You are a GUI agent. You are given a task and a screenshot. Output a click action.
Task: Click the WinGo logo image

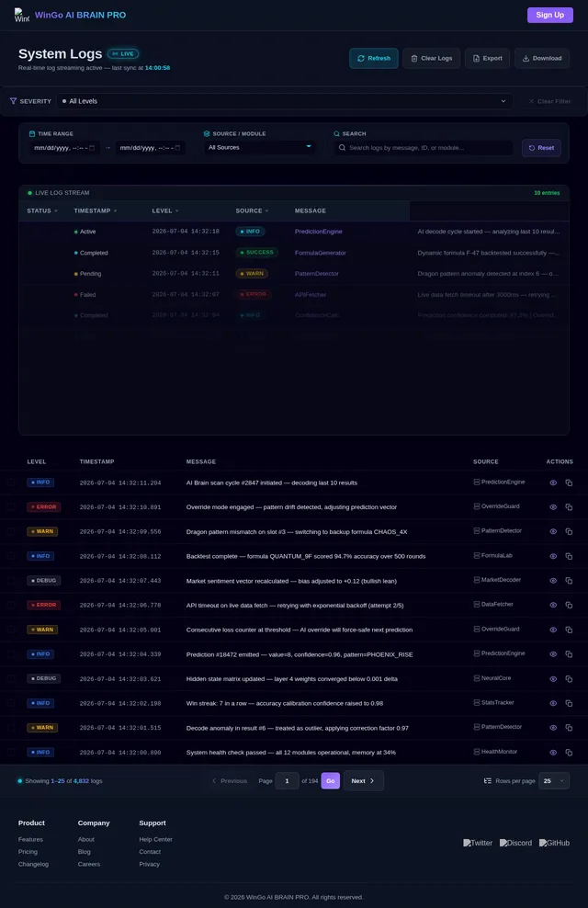point(21,15)
